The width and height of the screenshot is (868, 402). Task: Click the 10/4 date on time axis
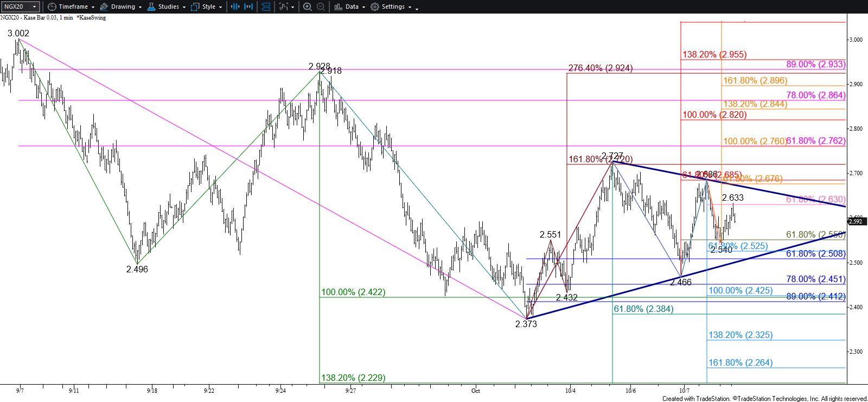pos(570,390)
